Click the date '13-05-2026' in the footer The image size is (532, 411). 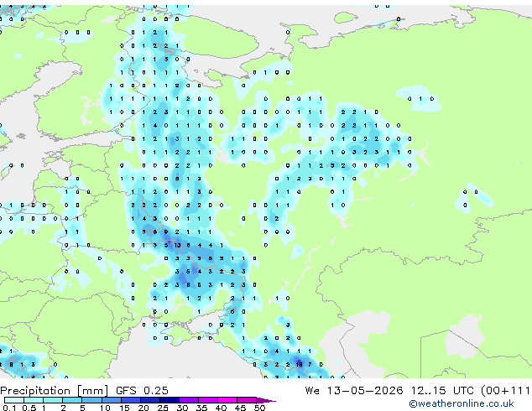point(365,391)
